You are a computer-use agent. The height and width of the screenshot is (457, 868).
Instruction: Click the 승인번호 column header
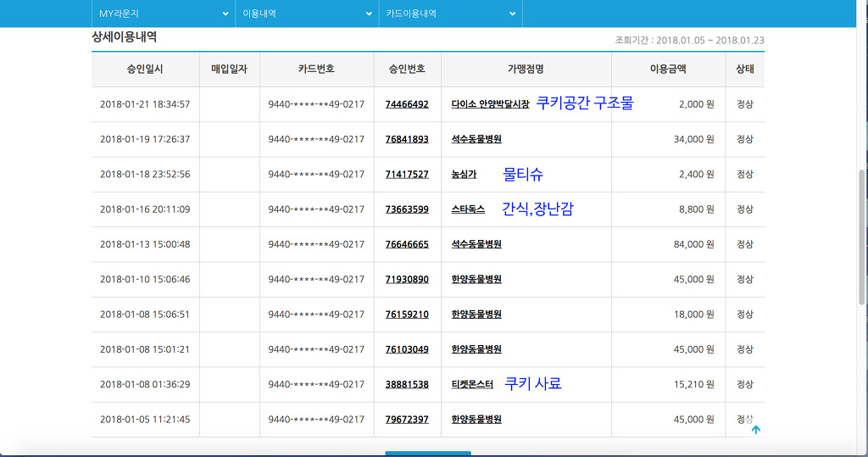(x=407, y=70)
